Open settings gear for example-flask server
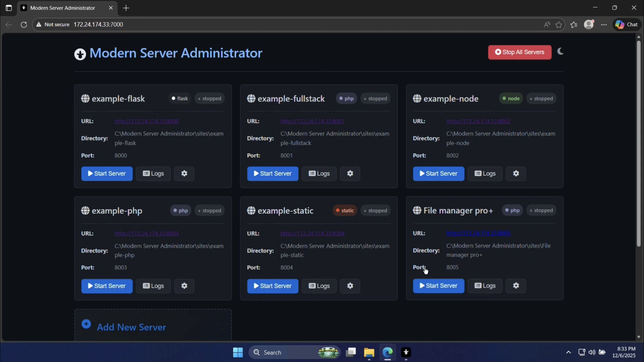Screen dimensions: 644x362 coord(184,174)
